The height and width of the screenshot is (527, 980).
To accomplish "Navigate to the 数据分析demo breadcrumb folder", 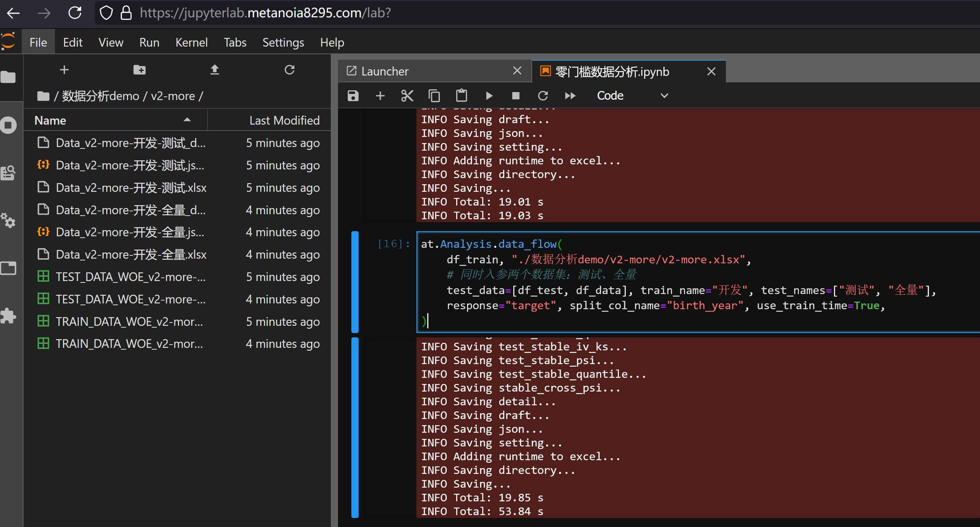I will click(100, 96).
